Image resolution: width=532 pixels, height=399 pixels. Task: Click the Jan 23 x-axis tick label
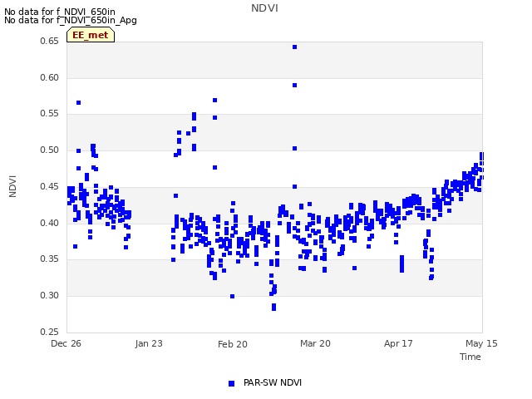149,343
